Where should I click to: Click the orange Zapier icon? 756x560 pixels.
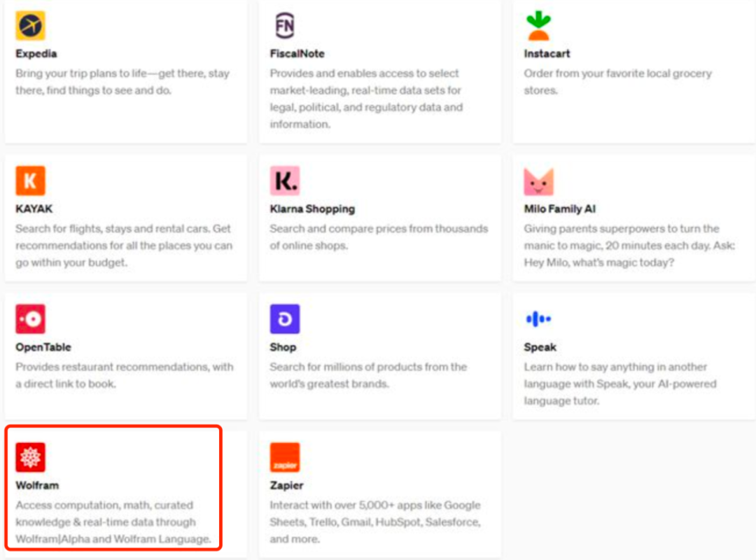click(284, 457)
